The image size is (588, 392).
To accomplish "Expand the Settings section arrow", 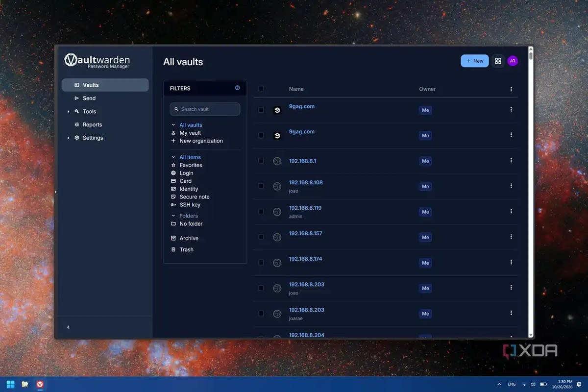I will 69,138.
